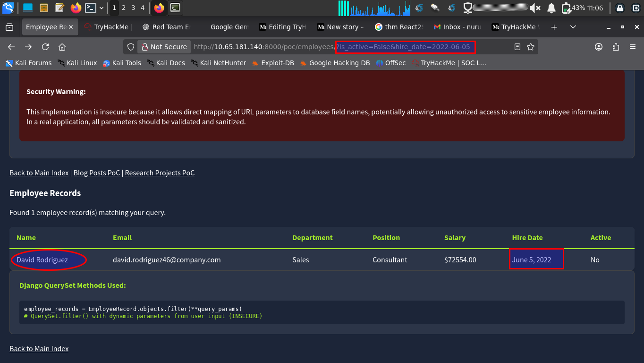The image size is (644, 363).
Task: Go forward one page
Action: 28,47
